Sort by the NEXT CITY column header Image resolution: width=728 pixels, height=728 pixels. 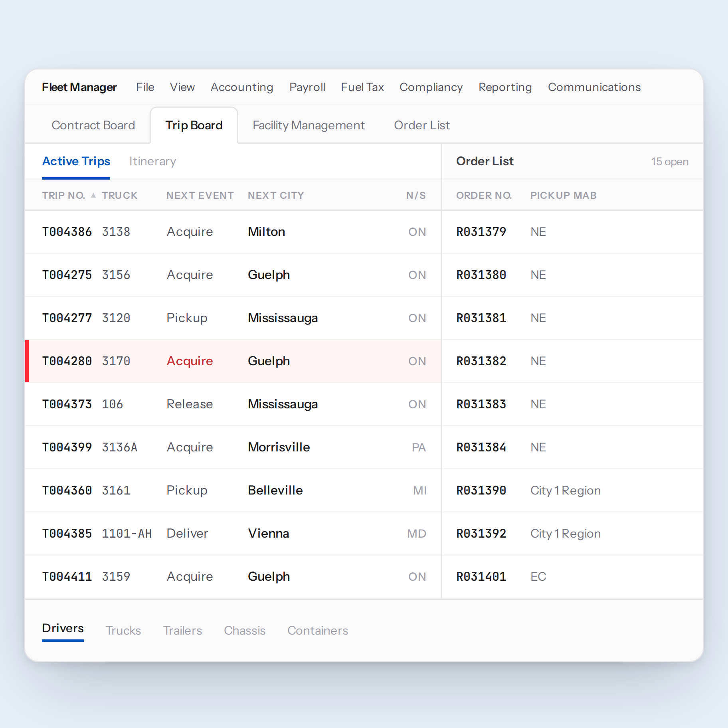point(276,195)
